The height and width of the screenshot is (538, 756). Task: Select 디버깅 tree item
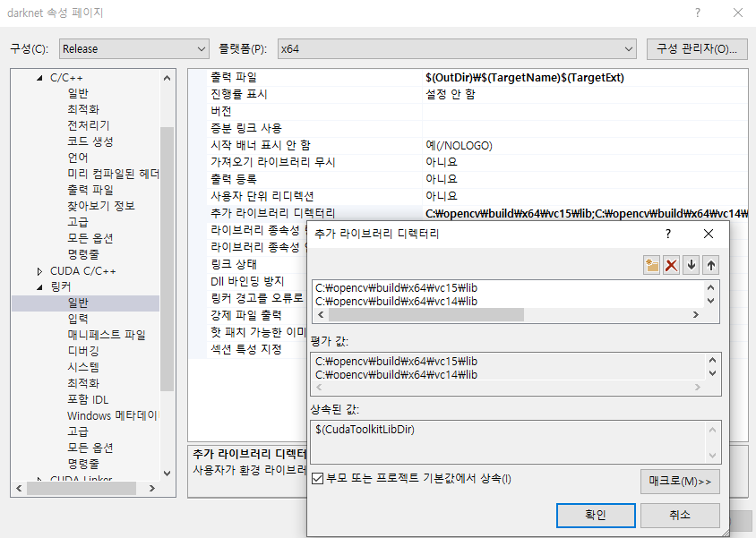[x=83, y=351]
